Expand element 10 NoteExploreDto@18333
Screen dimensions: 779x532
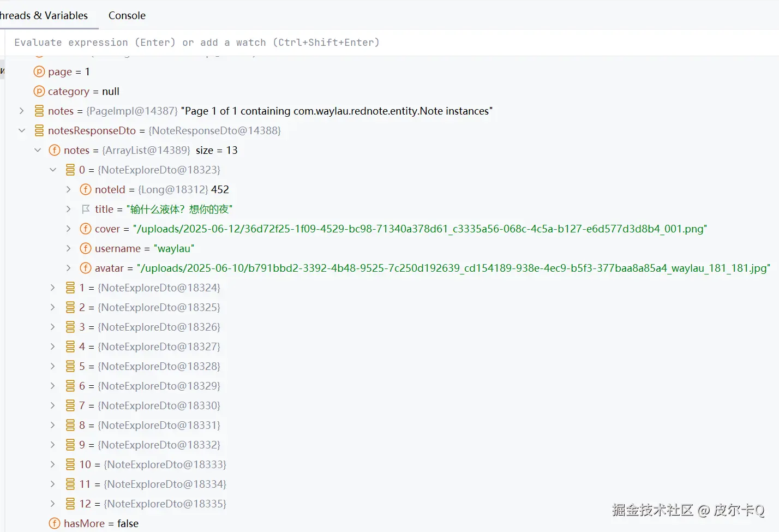[x=53, y=464]
